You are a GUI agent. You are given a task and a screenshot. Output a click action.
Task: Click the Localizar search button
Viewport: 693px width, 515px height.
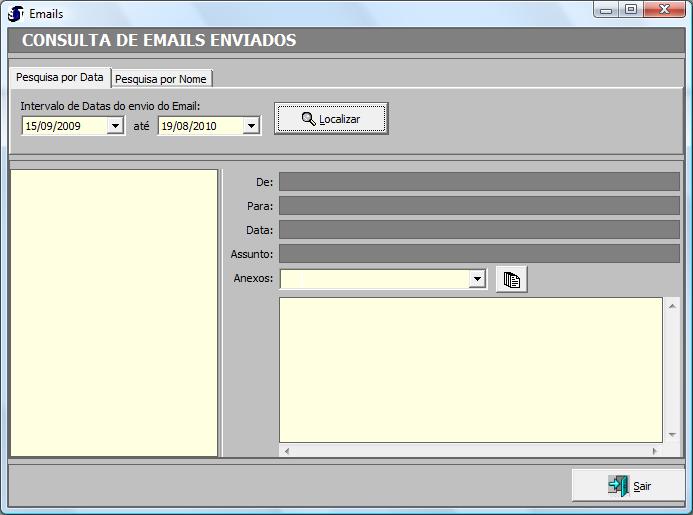[331, 119]
